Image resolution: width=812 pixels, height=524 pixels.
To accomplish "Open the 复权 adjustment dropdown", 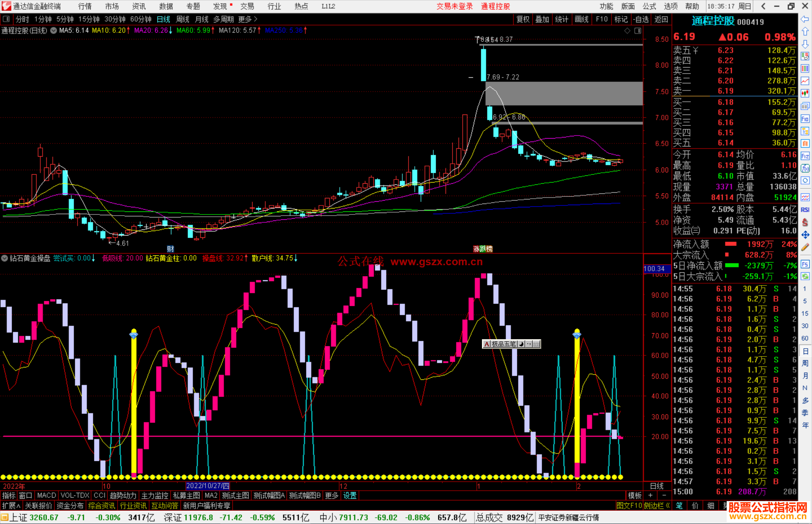I will [x=523, y=19].
